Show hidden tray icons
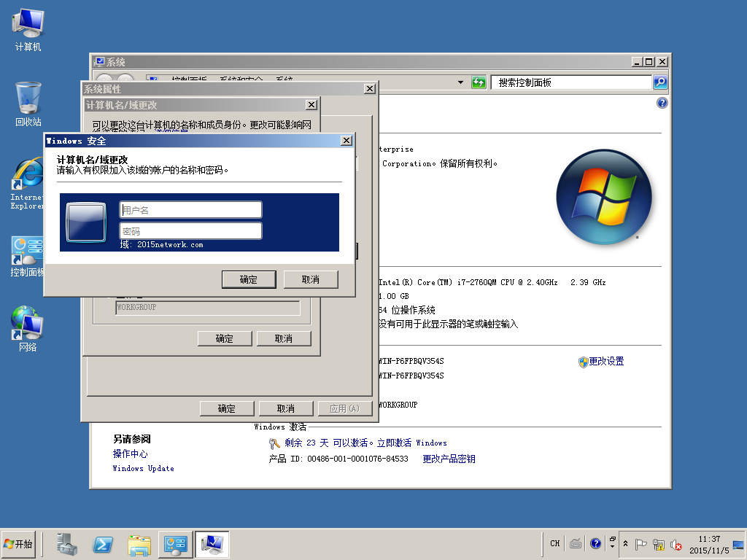 [x=625, y=544]
